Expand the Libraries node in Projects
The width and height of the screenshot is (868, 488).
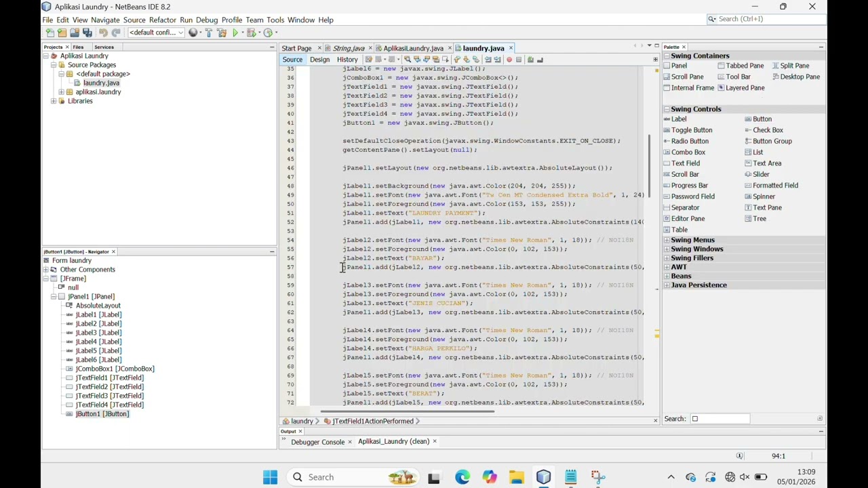click(54, 101)
